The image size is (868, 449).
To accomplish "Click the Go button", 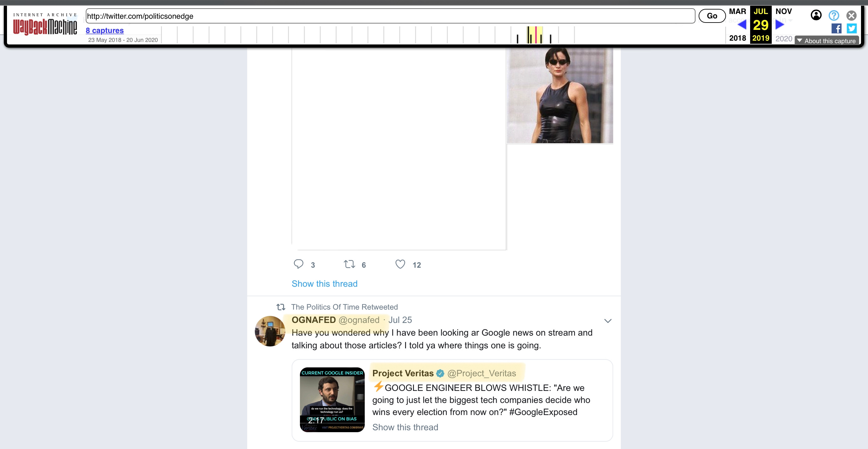I will tap(712, 16).
